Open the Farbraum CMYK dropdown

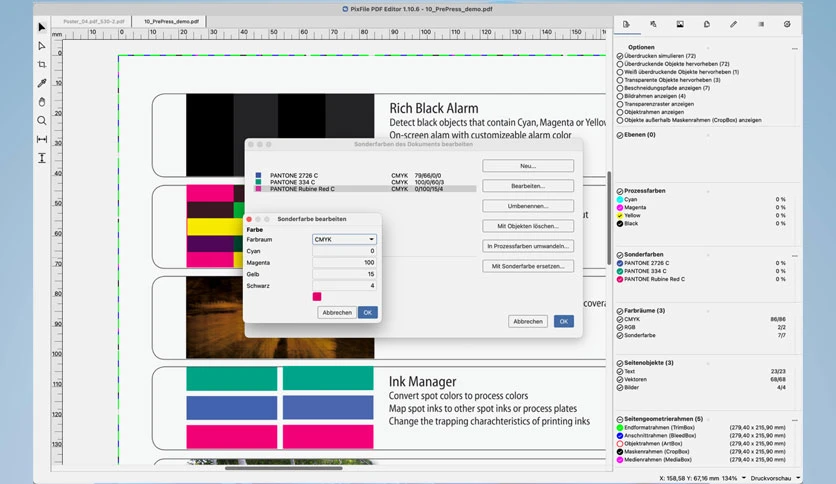pos(344,239)
